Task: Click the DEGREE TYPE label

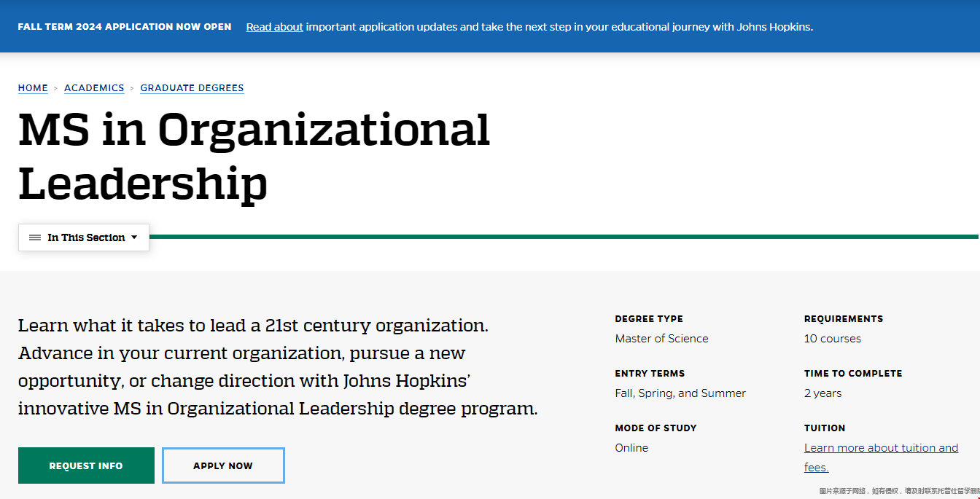Action: coord(649,319)
